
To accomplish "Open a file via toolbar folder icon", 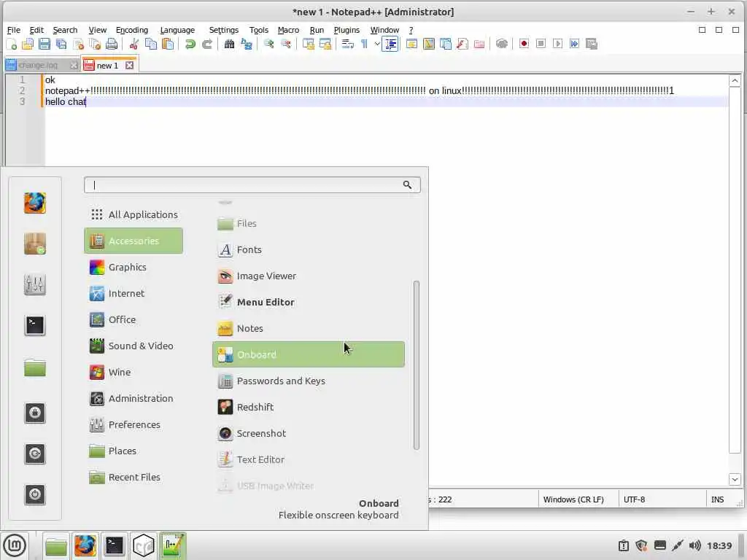I will [28, 44].
